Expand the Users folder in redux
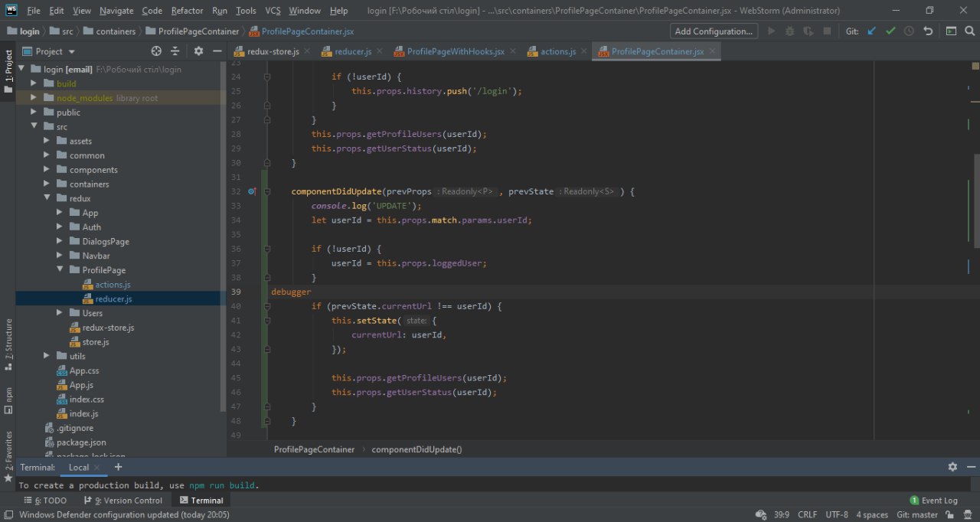The height and width of the screenshot is (522, 980). click(60, 313)
